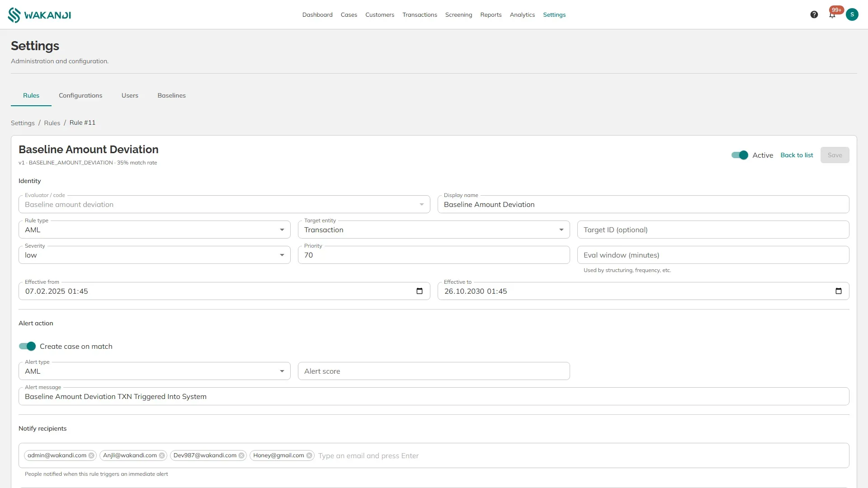Screen dimensions: 868x488
Task: Click the Effective from date field
Action: [224, 291]
